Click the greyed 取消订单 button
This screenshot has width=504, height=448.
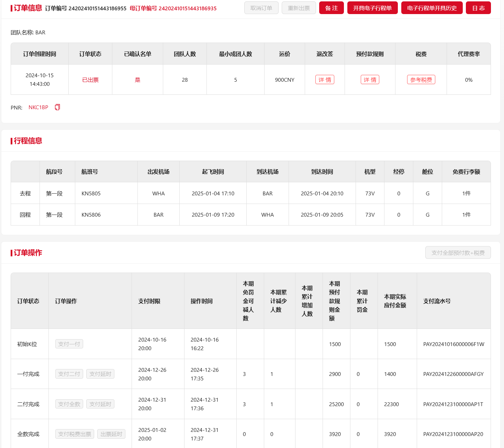(261, 8)
